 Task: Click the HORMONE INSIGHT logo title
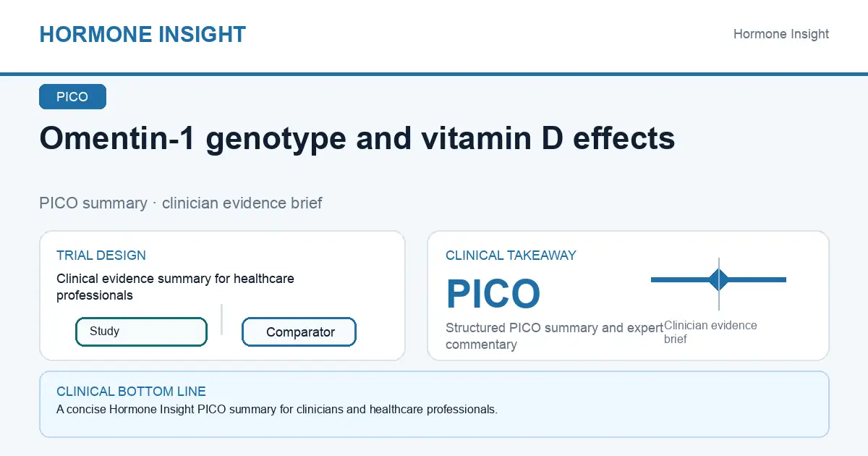point(142,34)
